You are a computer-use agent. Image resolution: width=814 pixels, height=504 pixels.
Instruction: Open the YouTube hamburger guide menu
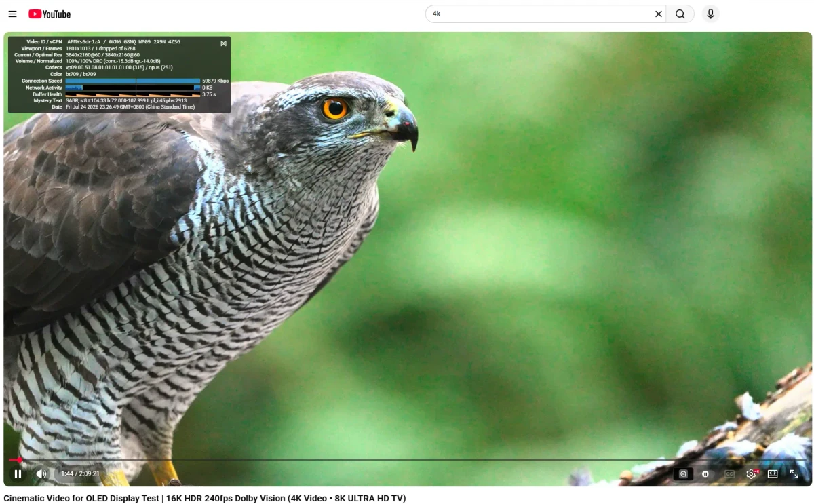point(12,14)
